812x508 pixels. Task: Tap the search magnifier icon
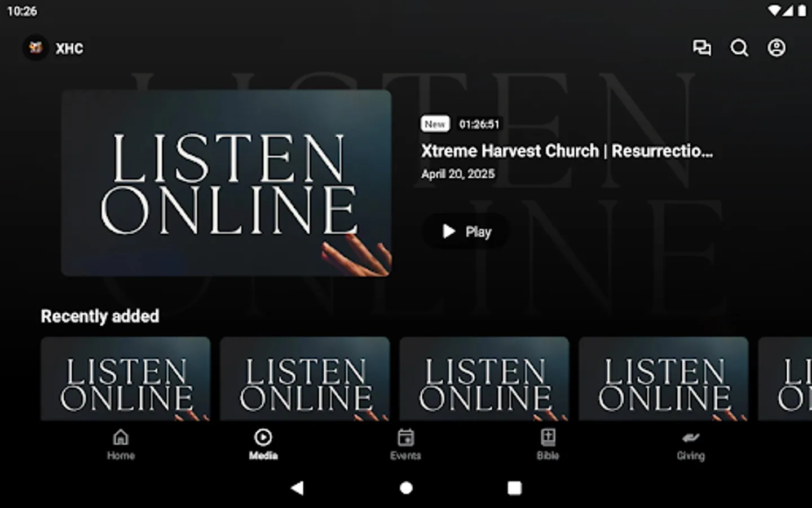click(x=739, y=48)
